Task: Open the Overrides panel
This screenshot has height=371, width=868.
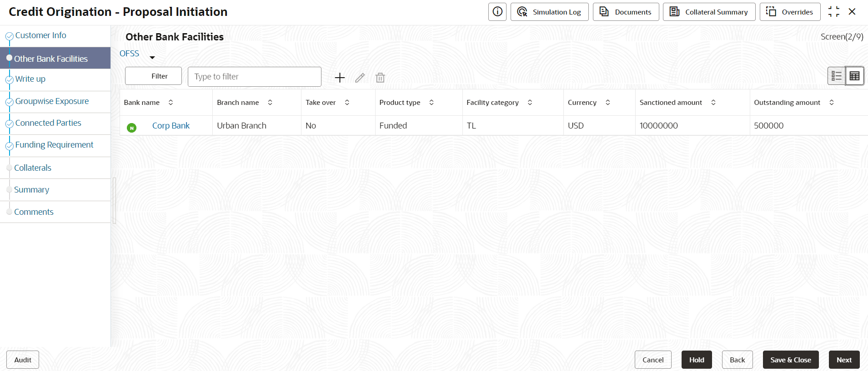Action: coord(790,12)
